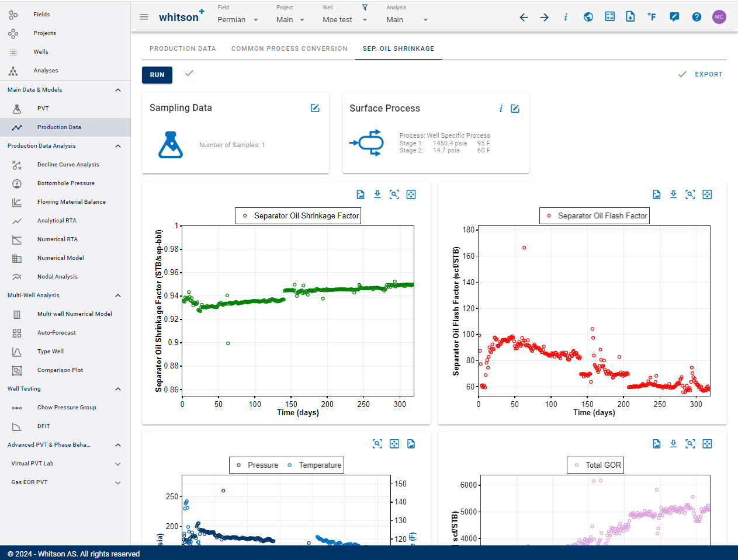The image size is (738, 560).
Task: Select Sep. Oil Shrinkage tab
Action: tap(399, 48)
